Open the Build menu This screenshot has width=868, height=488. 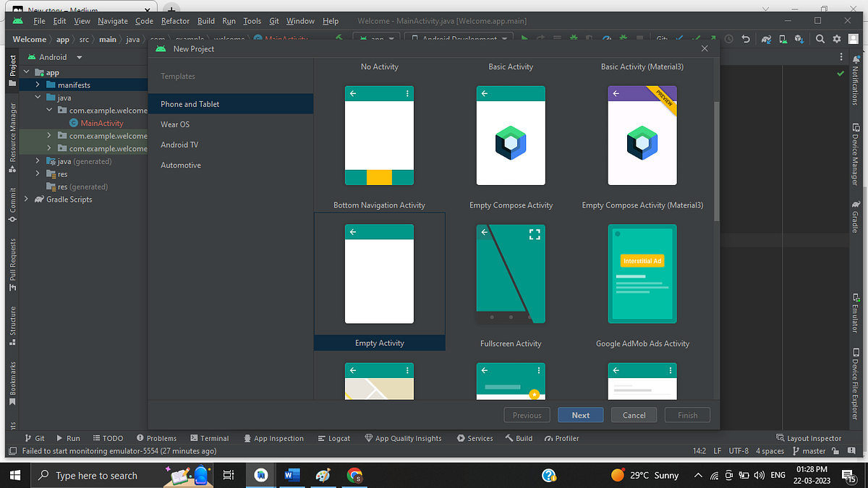click(206, 21)
